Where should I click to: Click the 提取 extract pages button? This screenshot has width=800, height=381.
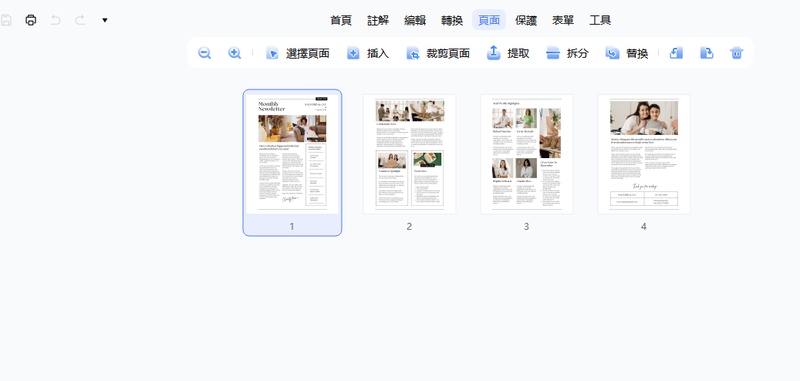(x=508, y=53)
